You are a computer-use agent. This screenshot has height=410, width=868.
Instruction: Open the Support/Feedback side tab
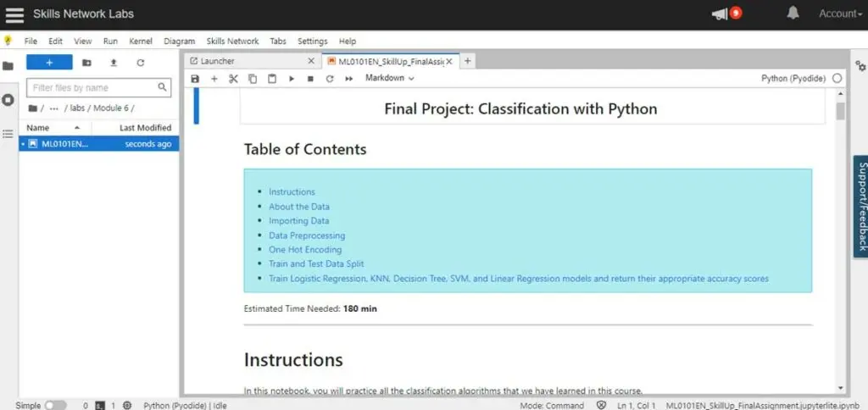[x=861, y=206]
